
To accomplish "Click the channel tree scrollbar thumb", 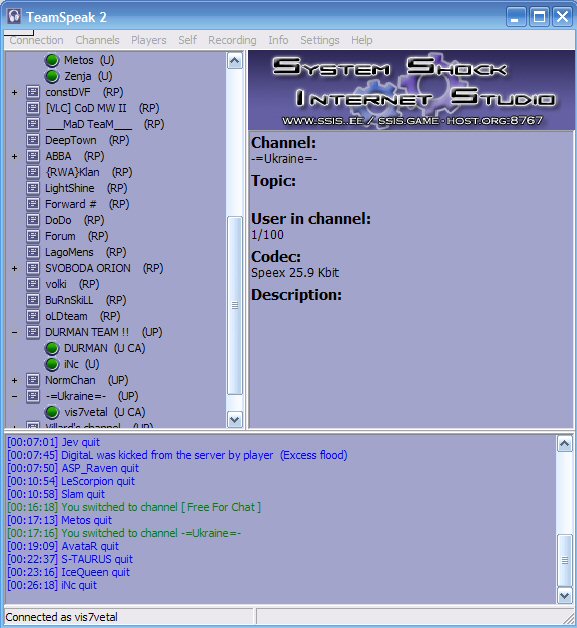I will click(235, 306).
